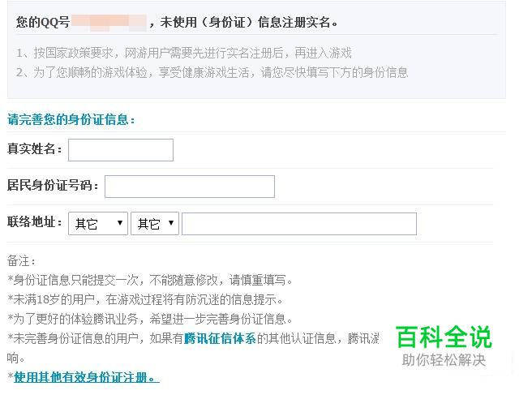The width and height of the screenshot is (532, 395).
Task: Click the 真实姓名 field label
Action: tap(35, 149)
